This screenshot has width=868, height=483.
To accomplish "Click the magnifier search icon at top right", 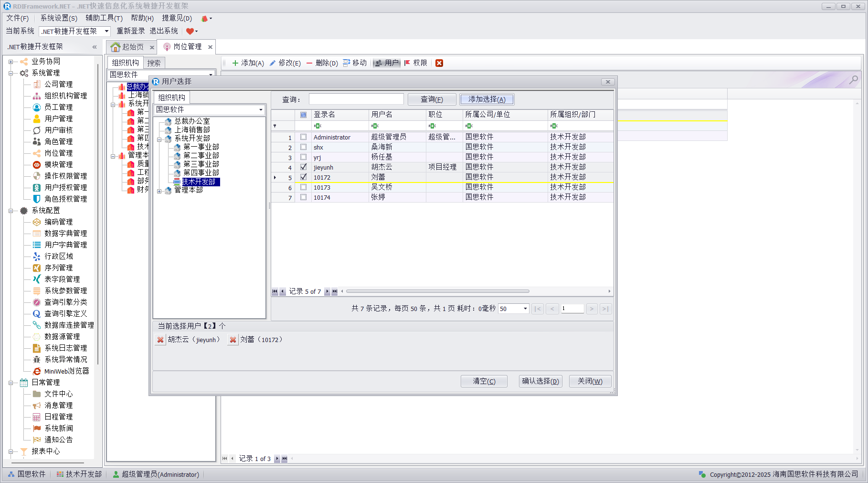I will pyautogui.click(x=853, y=80).
